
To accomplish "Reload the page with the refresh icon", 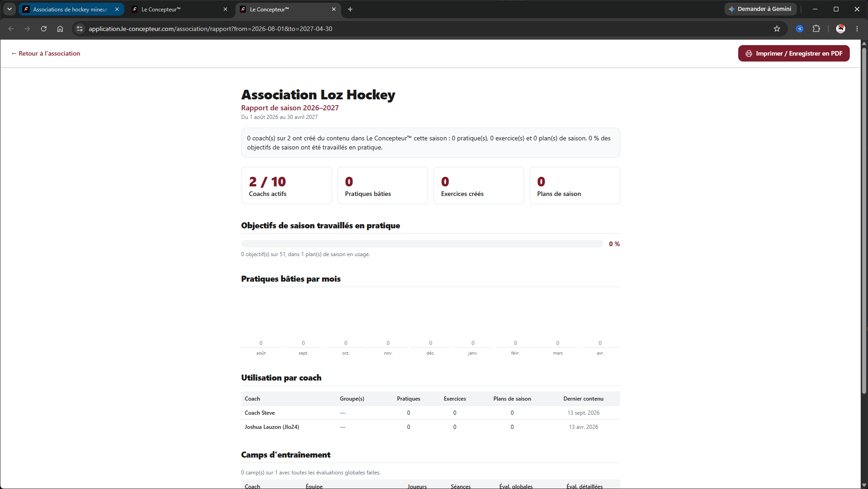I will coord(44,29).
